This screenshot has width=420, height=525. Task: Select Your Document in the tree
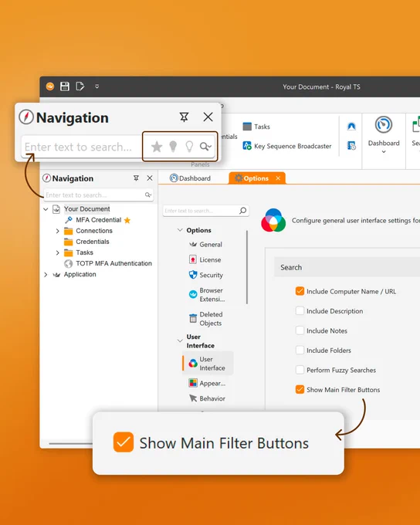point(86,209)
